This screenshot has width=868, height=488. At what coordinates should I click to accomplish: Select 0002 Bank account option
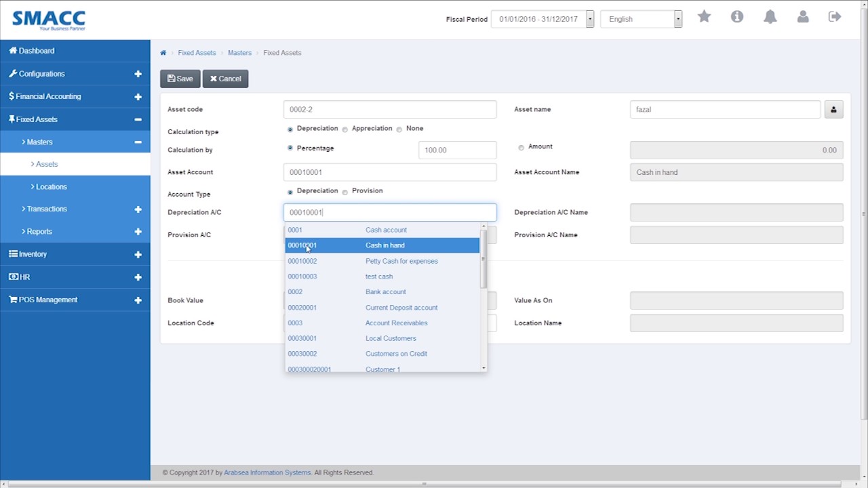[382, 292]
